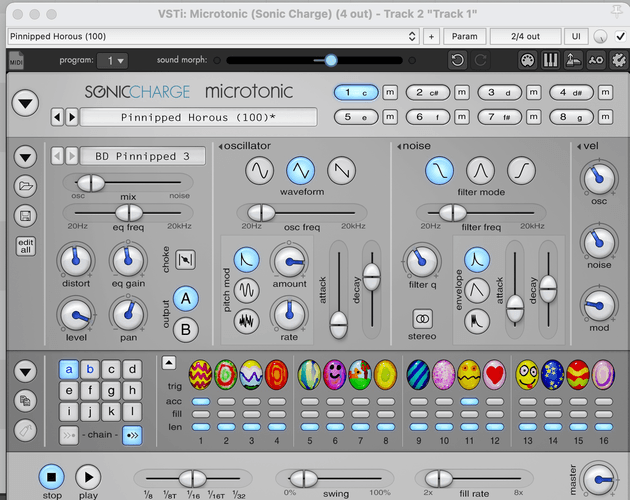Click the copy pattern icon

tap(25, 401)
